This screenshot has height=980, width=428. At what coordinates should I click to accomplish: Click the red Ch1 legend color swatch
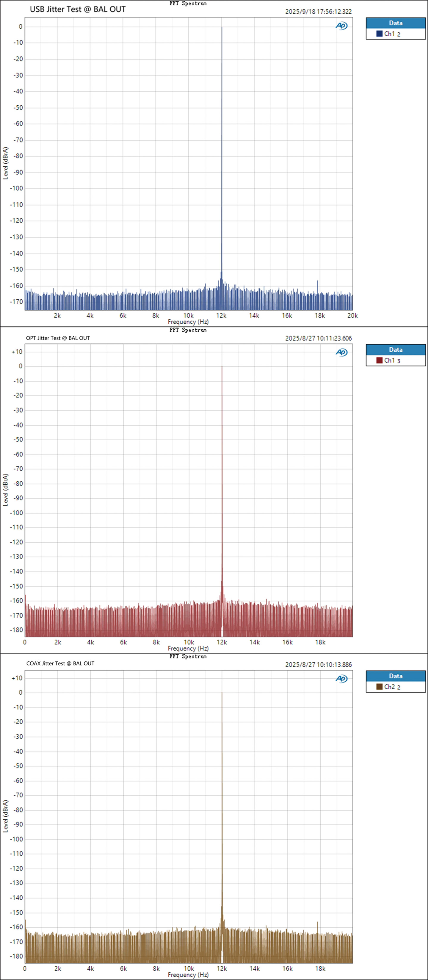pos(379,360)
